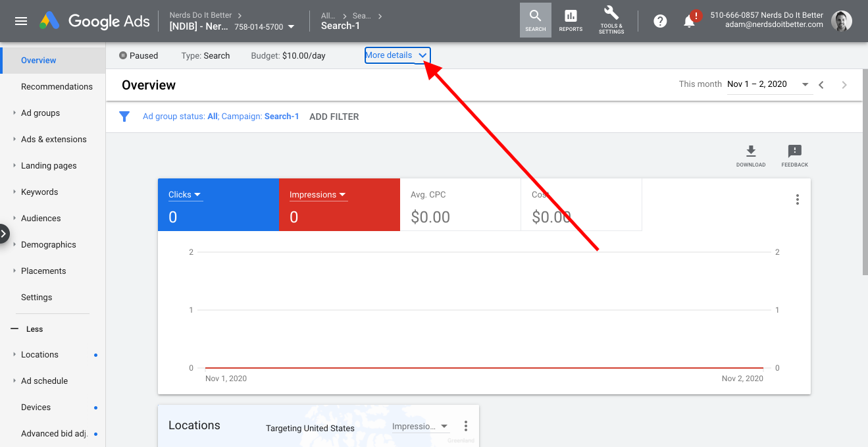Viewport: 868px width, 447px height.
Task: Click the Download icon
Action: tap(751, 156)
